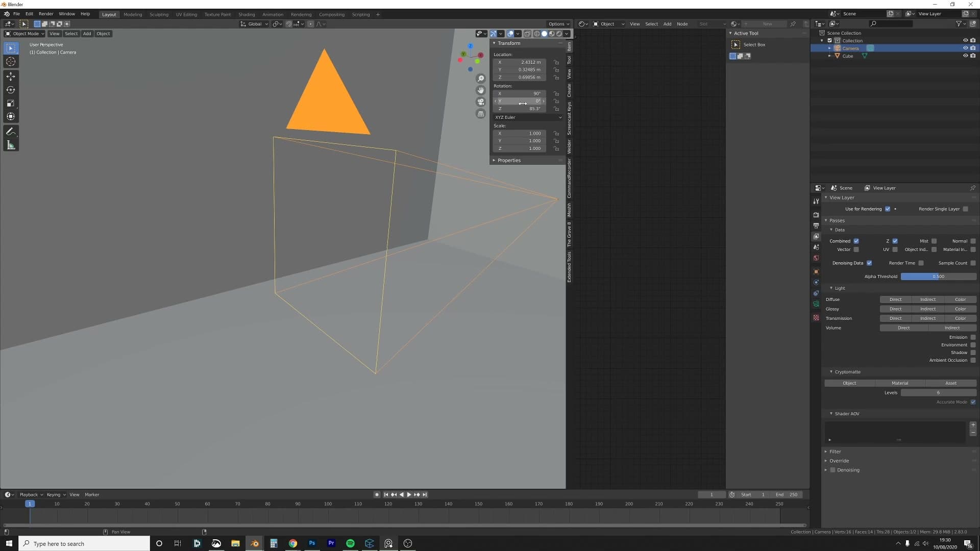Enable the Ambient Occlusion pass checkbox
980x551 pixels.
coord(973,361)
